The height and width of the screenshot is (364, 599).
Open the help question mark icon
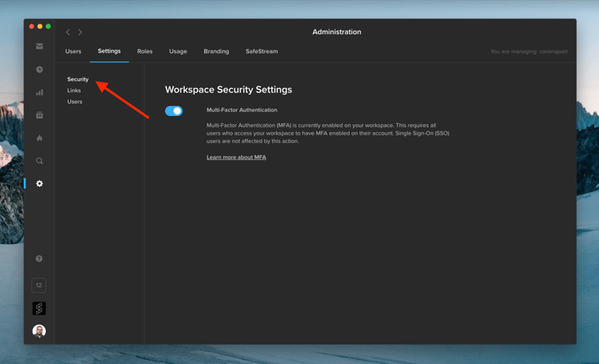[x=39, y=259]
